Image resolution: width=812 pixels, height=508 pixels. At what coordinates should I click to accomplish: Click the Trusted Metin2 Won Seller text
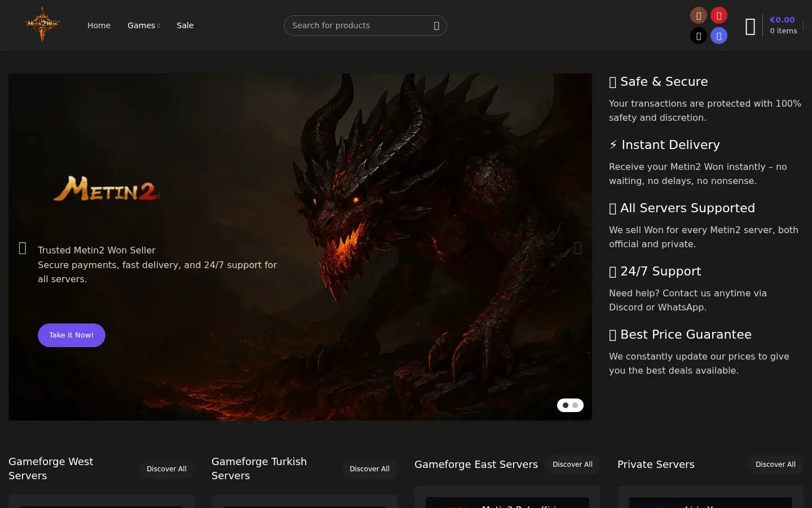(x=96, y=250)
